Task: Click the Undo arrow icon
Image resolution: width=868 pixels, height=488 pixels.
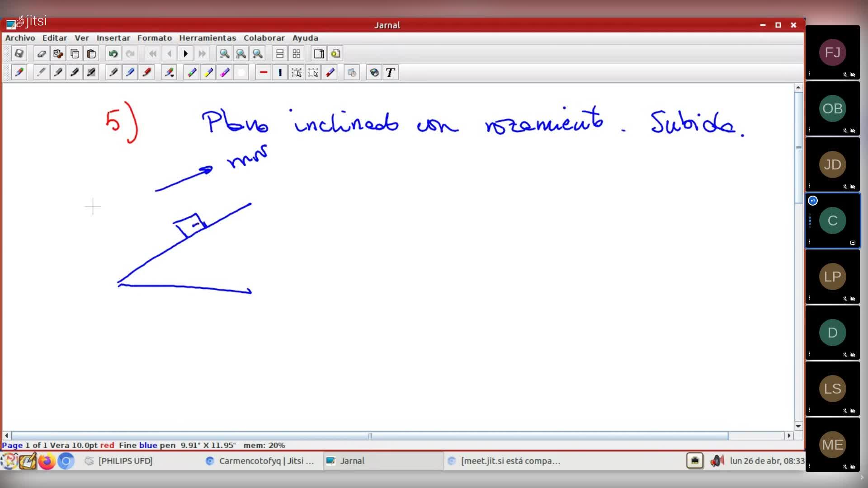Action: pyautogui.click(x=113, y=54)
